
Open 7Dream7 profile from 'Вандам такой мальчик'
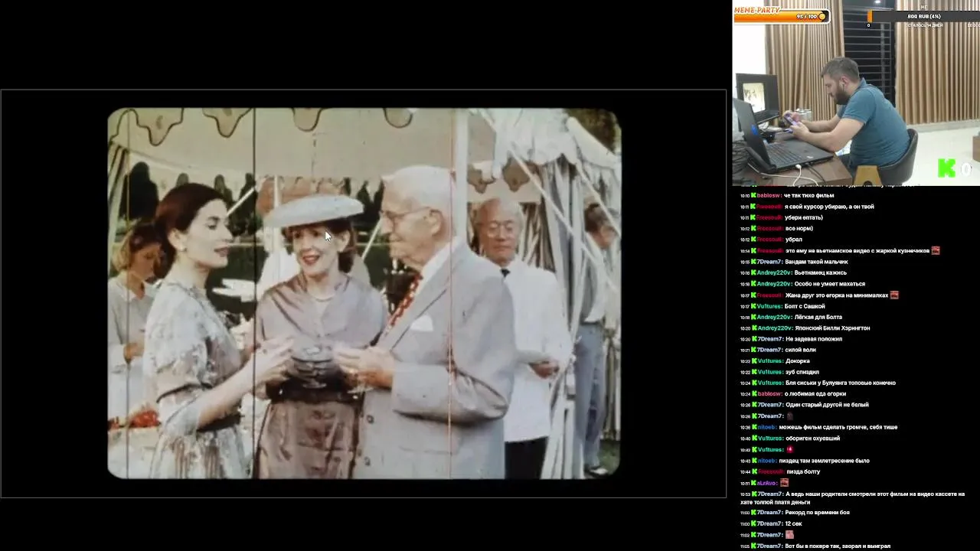(769, 262)
